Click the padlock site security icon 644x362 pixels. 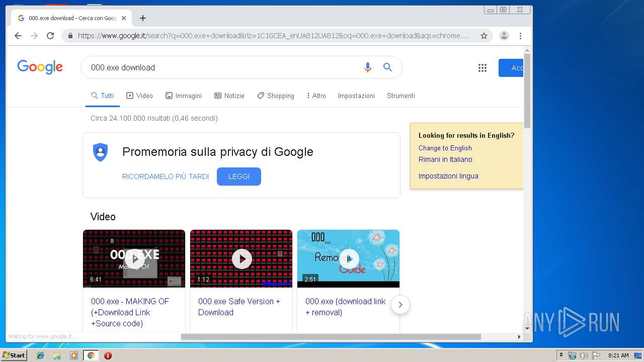coord(70,36)
